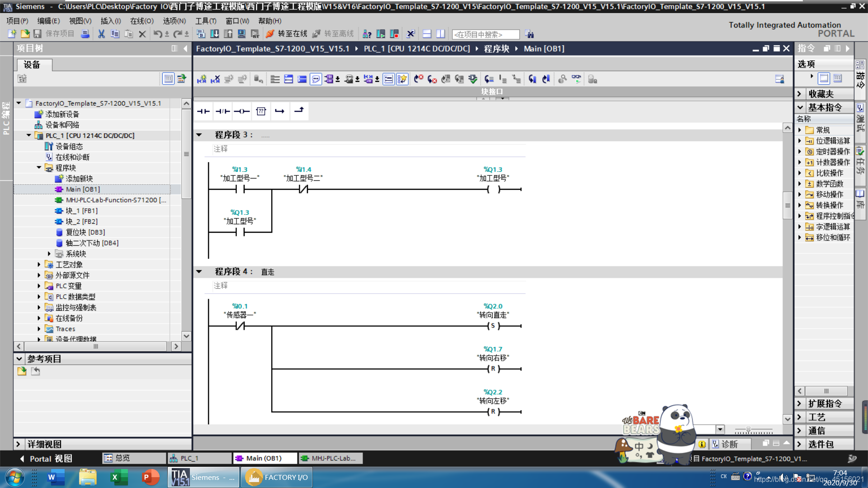Click the compile icon in toolbar
The image size is (868, 488).
click(x=201, y=34)
